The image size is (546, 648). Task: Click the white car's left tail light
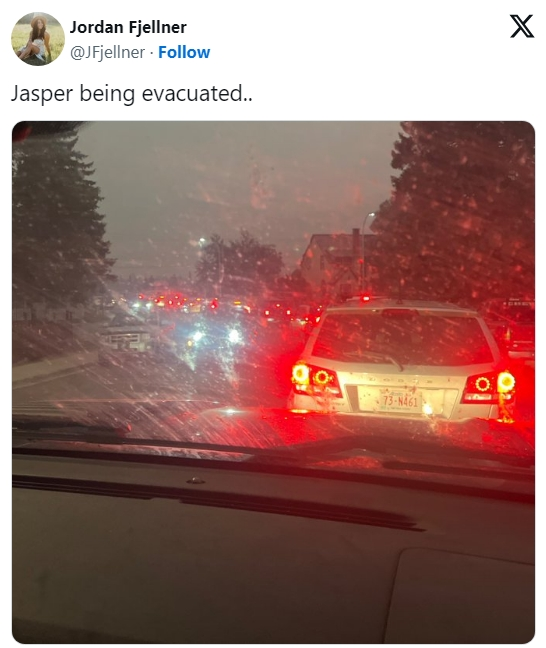tap(315, 379)
